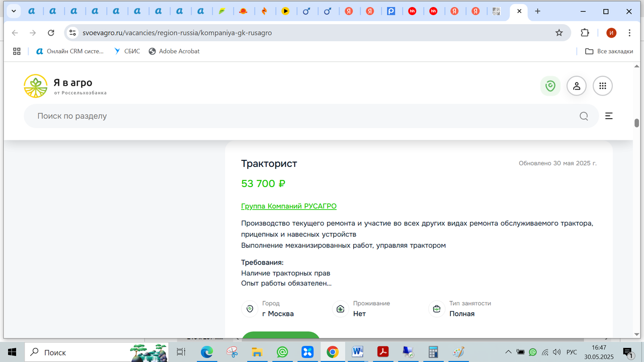Open the Paint app from the taskbar
Screen dimensions: 644x362
pyautogui.click(x=458, y=352)
